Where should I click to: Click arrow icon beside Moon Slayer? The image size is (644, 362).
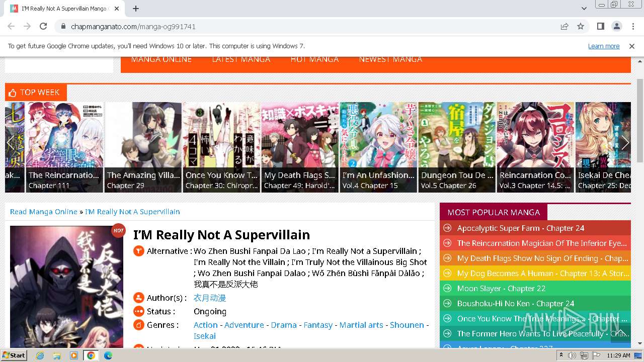pos(447,289)
